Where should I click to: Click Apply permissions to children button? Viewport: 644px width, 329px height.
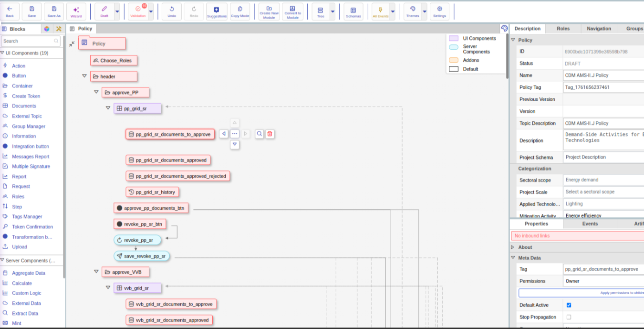pos(582,293)
